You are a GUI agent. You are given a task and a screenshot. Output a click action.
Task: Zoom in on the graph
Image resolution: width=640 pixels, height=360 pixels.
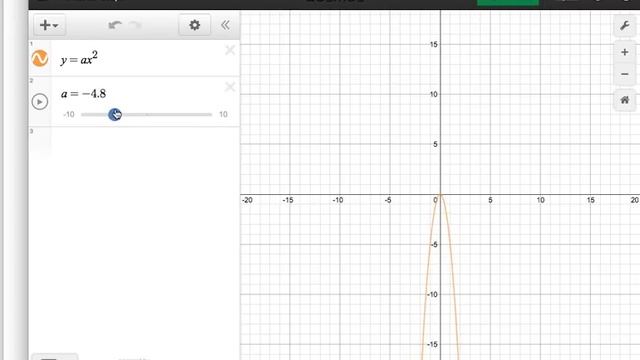coord(624,52)
